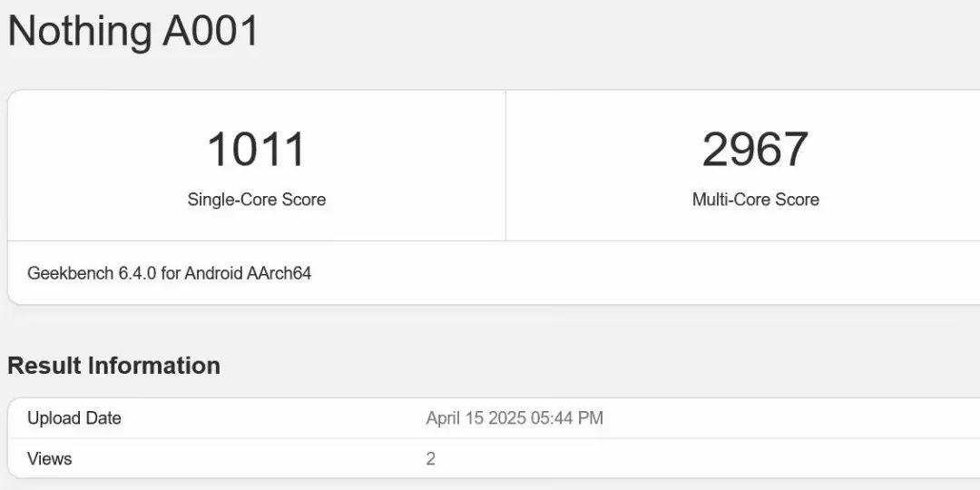This screenshot has height=490, width=980.
Task: Click the 2025 year in upload date
Action: tap(506, 418)
